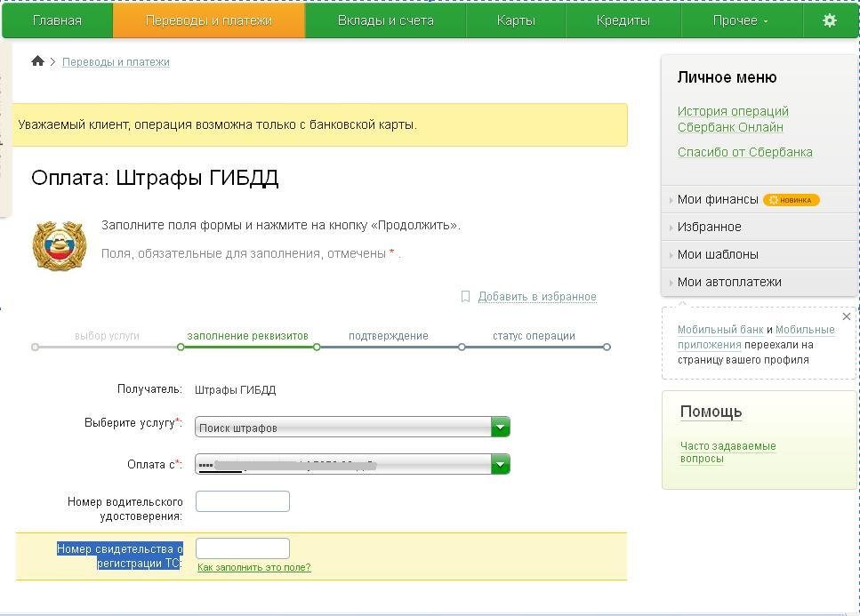Open settings gear icon in top bar
This screenshot has height=616, width=860.
click(829, 20)
